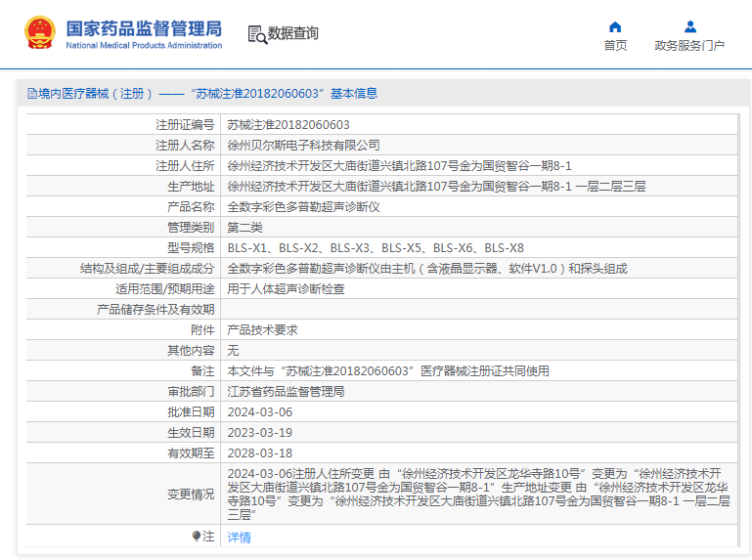Viewport: 752px width, 560px height.
Task: Click the 附件 row label
Action: [x=202, y=330]
